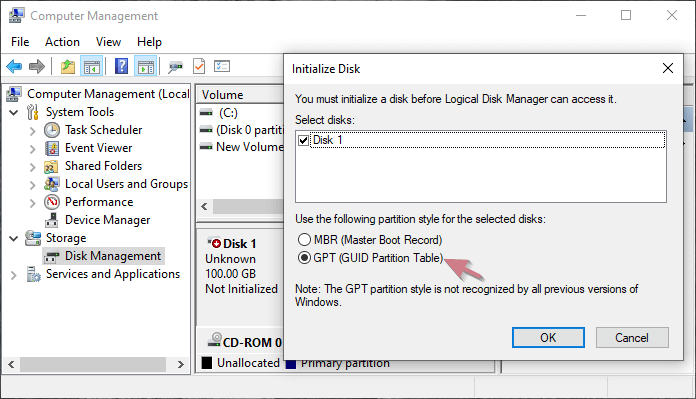
Task: Click the CD-ROM 0 label
Action: tap(252, 343)
